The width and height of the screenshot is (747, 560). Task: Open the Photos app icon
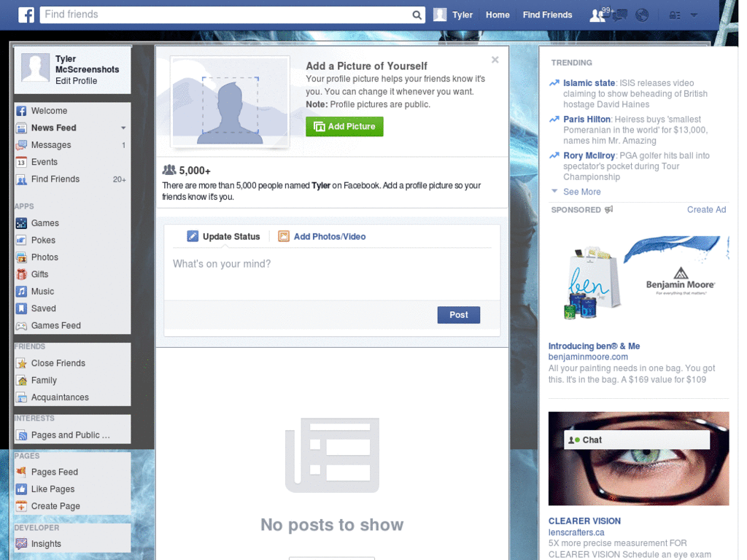21,257
